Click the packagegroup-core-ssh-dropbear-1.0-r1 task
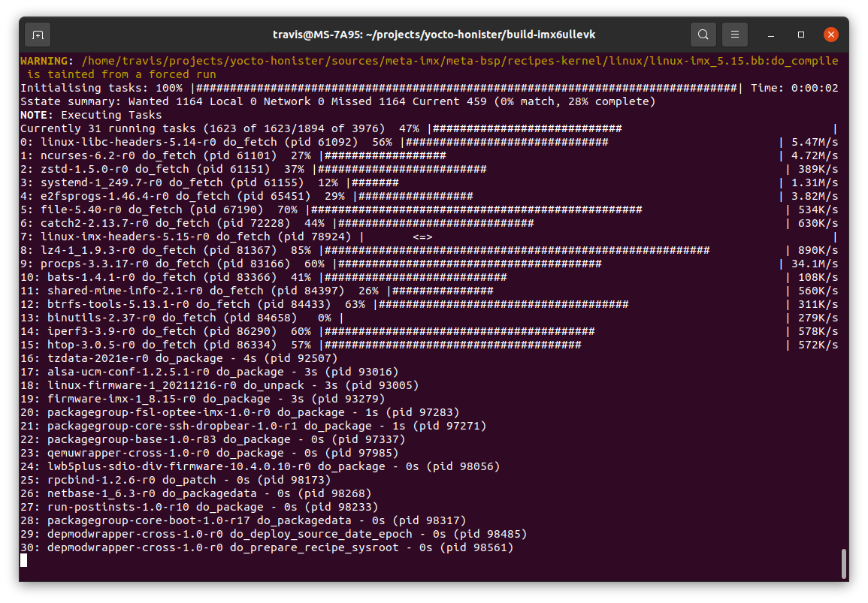Image resolution: width=868 pixels, height=603 pixels. click(x=253, y=427)
